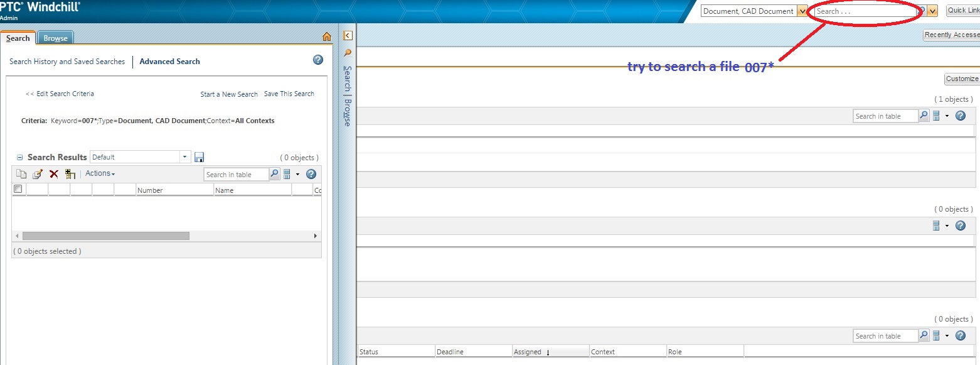Click the Recently Accessed button
Image resolution: width=980 pixels, height=365 pixels.
[951, 35]
